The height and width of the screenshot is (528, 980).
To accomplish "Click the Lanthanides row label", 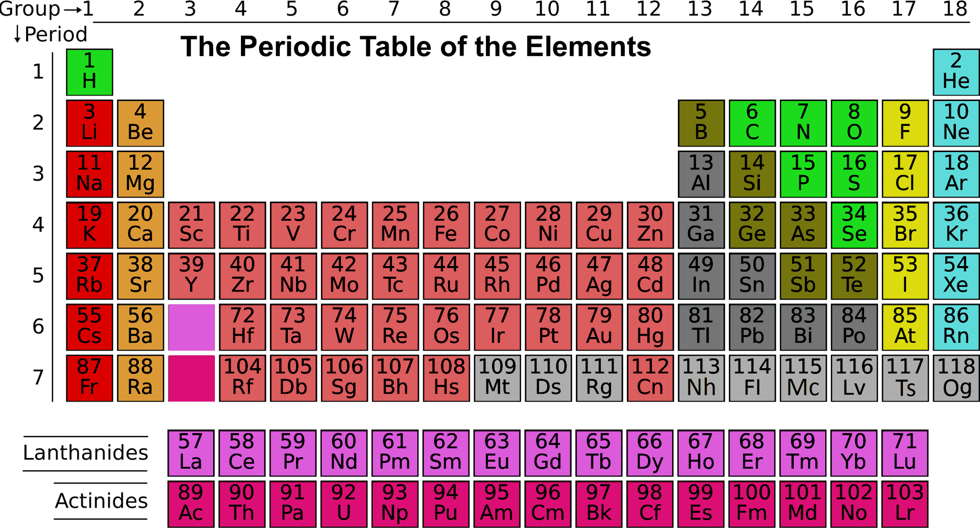I will tap(86, 453).
